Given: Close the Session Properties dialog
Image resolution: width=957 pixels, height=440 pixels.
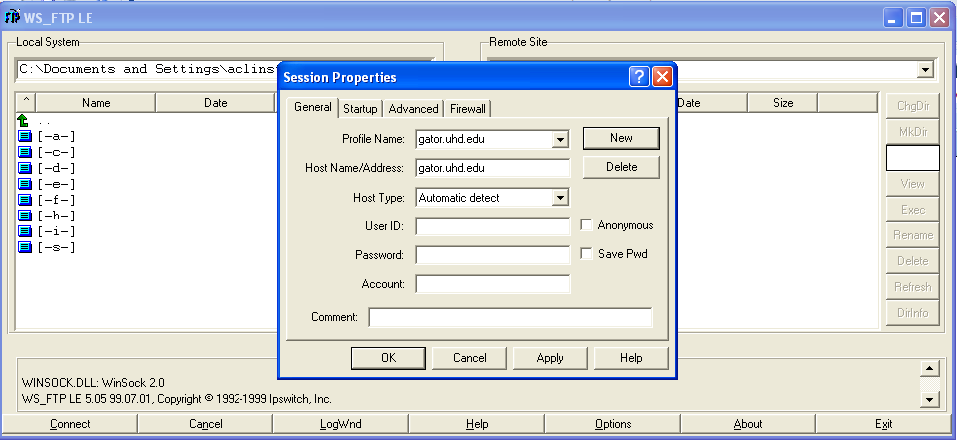Looking at the screenshot, I should coord(662,77).
